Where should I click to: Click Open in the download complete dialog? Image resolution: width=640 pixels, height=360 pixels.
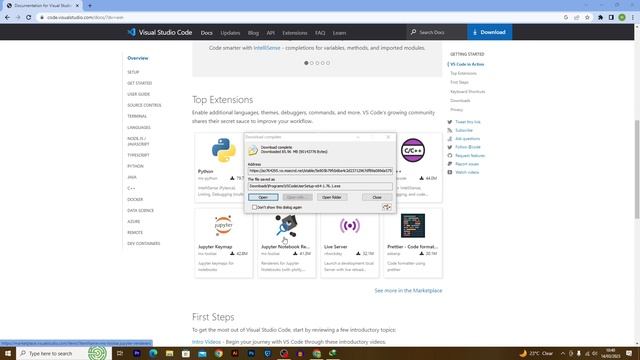263,197
